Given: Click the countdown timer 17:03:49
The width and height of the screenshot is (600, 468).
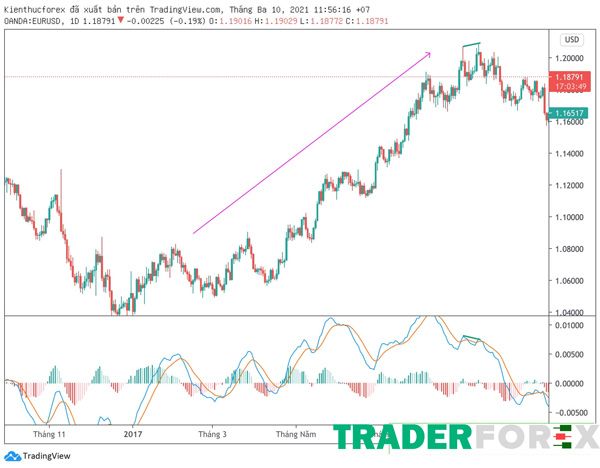Looking at the screenshot, I should [x=571, y=86].
